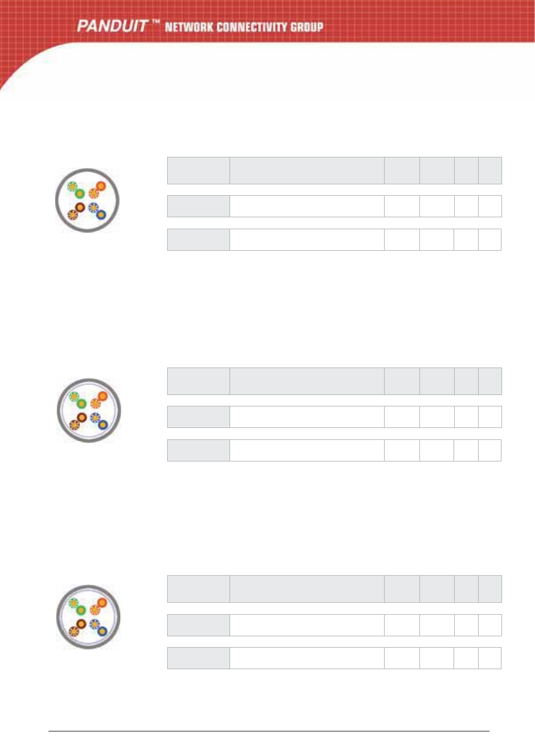Image resolution: width=535 pixels, height=756 pixels.
Task: Click the solid orange wire in third cable diagram
Action: click(102, 602)
